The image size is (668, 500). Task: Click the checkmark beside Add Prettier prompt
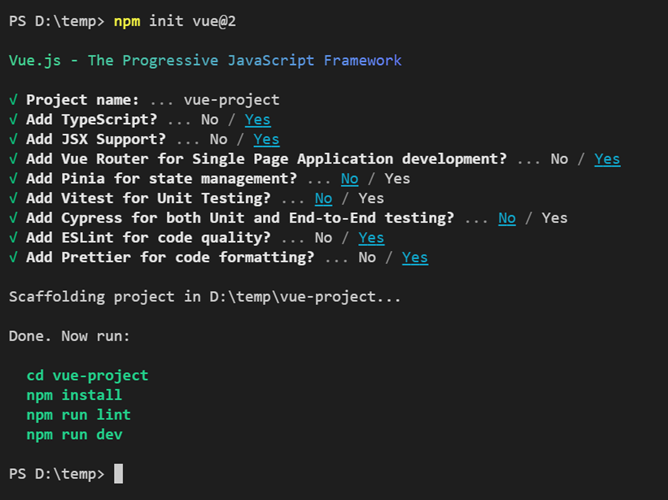pyautogui.click(x=13, y=258)
